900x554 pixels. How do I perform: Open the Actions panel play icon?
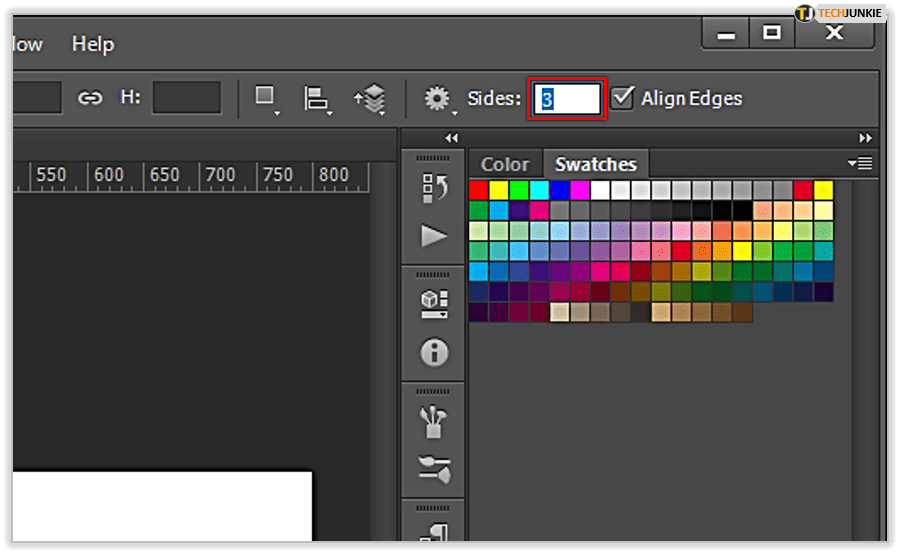pos(434,236)
